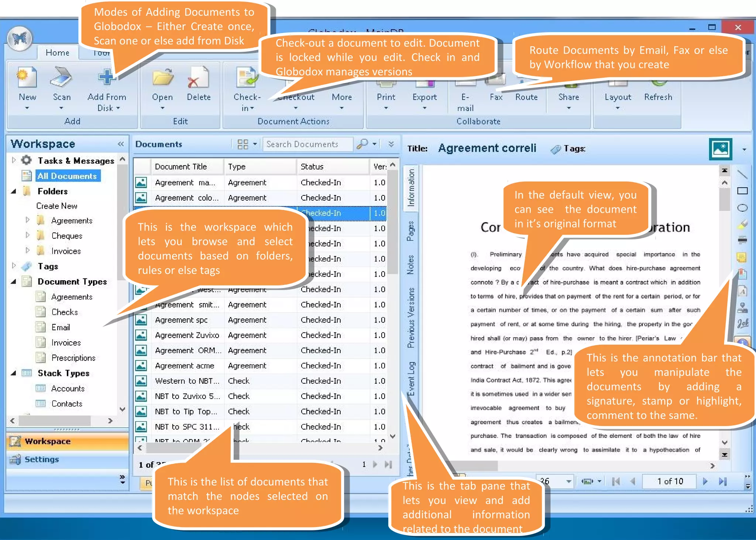Collapse the Workspace panel with chevrons
The width and height of the screenshot is (756, 540).
coord(121,144)
